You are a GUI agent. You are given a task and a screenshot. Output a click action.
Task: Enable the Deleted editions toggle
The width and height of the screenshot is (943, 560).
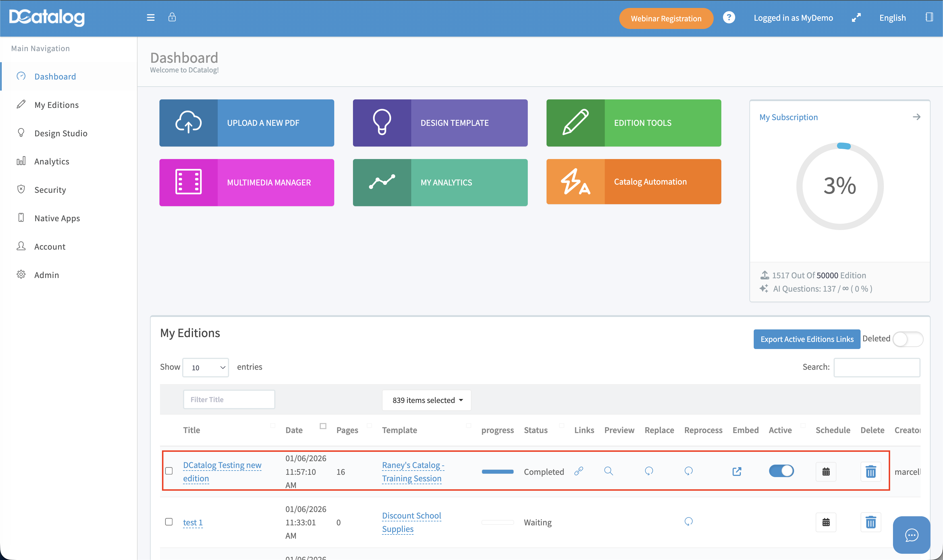907,339
